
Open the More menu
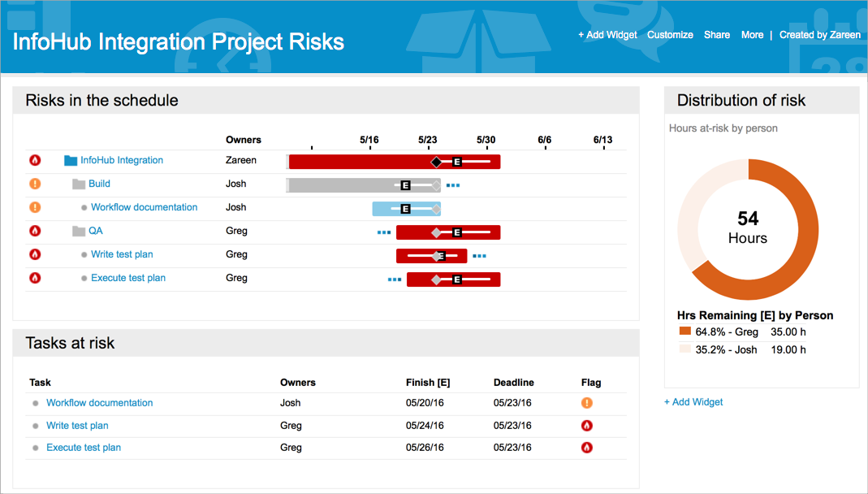tap(752, 35)
